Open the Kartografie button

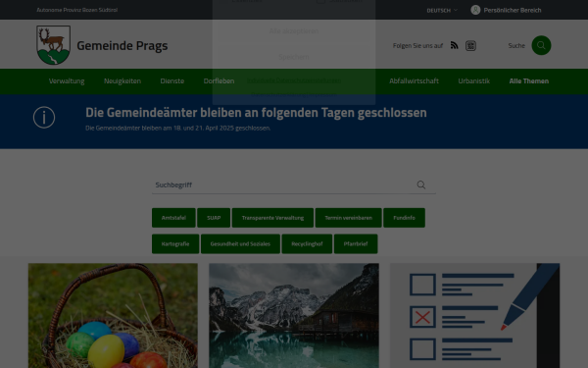pyautogui.click(x=175, y=244)
